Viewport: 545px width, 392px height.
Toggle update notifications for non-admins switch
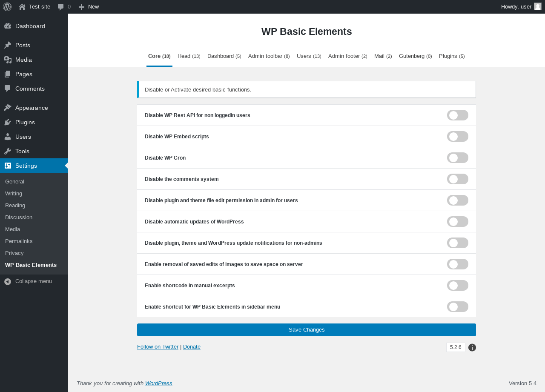(x=458, y=243)
